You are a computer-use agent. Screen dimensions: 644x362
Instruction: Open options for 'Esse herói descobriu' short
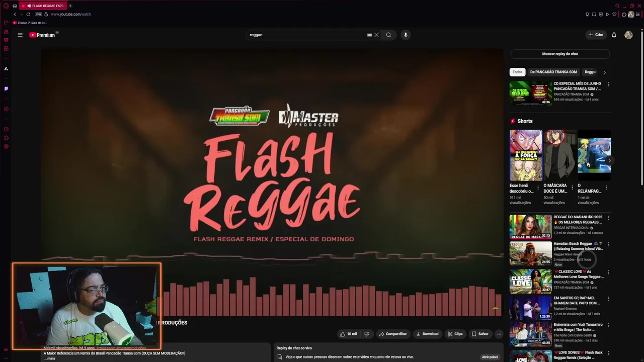(538, 188)
